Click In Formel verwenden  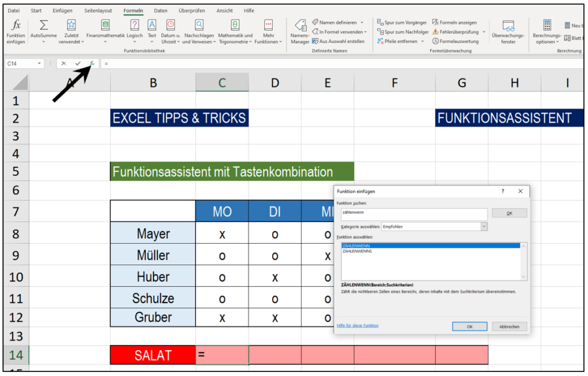[x=338, y=32]
